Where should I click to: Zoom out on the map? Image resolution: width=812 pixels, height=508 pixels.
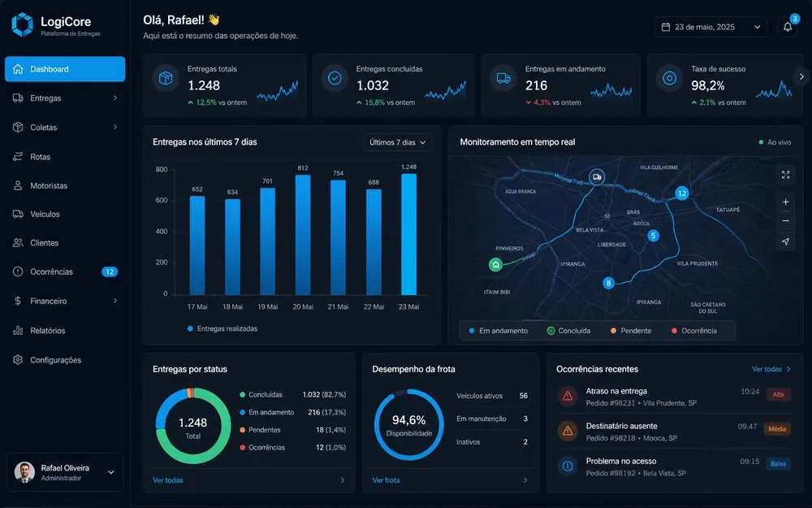pyautogui.click(x=785, y=221)
